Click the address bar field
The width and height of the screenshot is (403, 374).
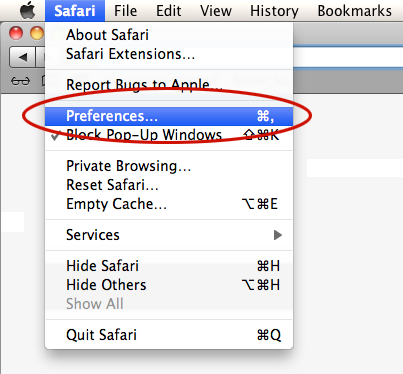(x=348, y=58)
